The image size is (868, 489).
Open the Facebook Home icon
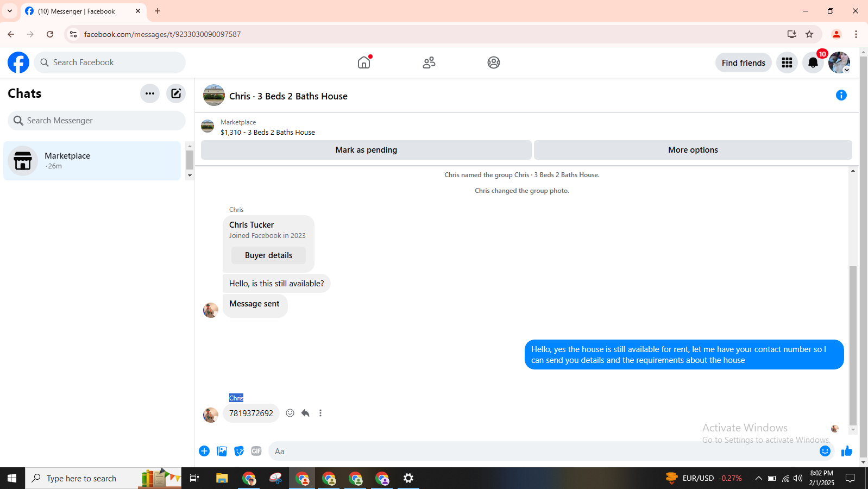364,62
